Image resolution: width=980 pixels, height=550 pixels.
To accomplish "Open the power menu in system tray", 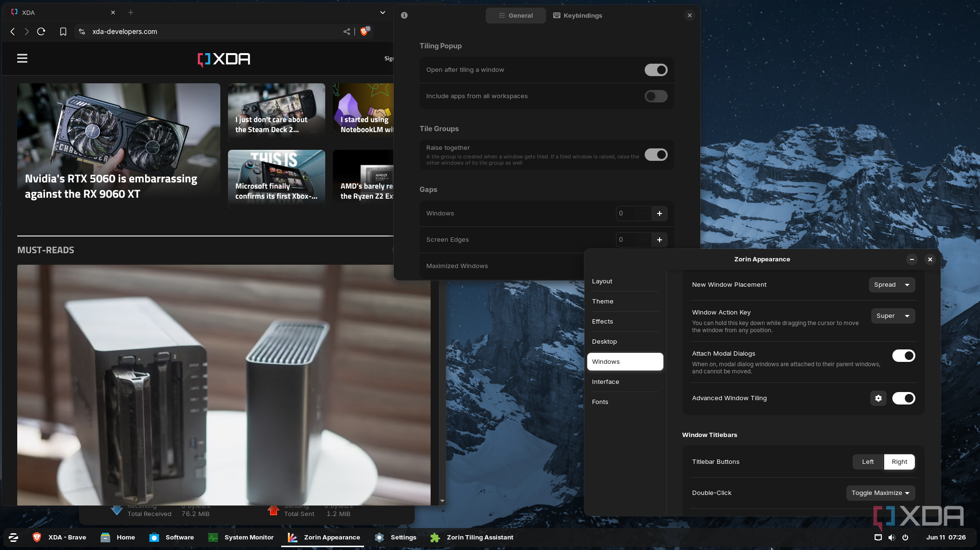I will pos(905,538).
